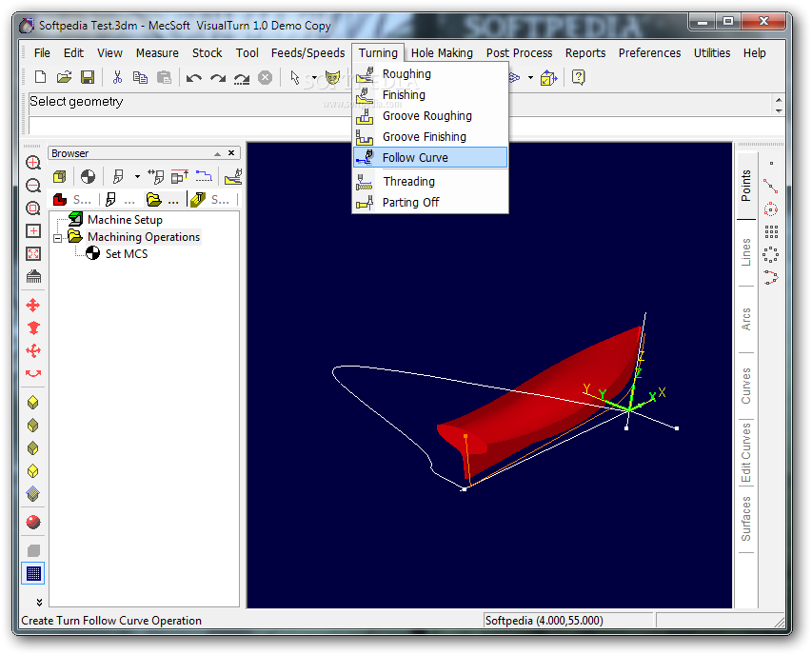Open the Stock menu
This screenshot has width=812, height=655.
coord(208,53)
